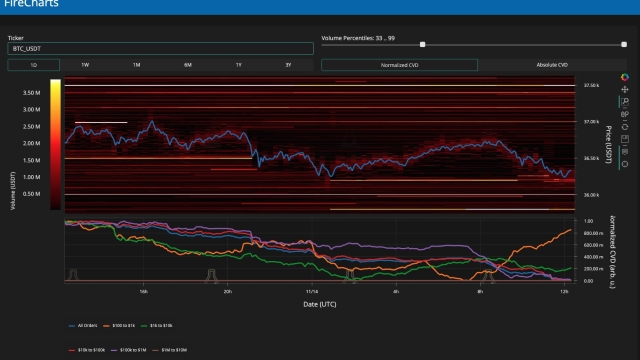Viewport: 640px width, 360px height.
Task: Click the Bokeh logo icon in the chart toolbar
Action: (624, 77)
